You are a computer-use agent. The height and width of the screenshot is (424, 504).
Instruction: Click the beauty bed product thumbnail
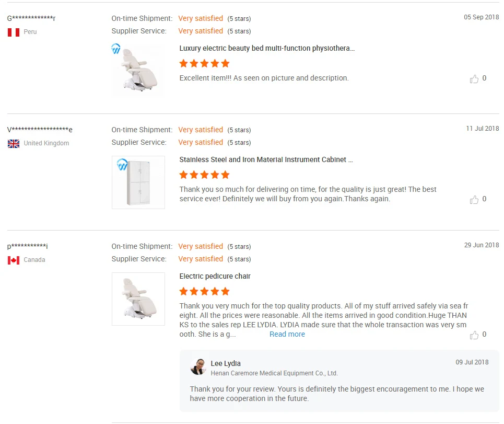pos(138,71)
